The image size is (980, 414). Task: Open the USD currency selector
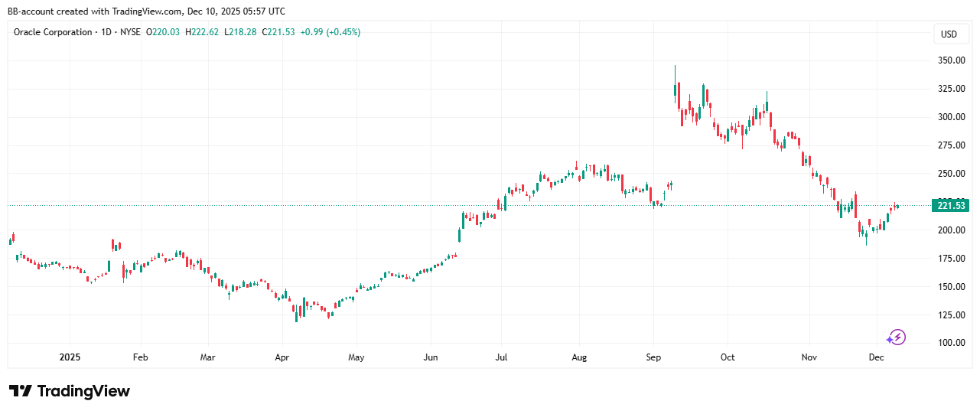(949, 34)
